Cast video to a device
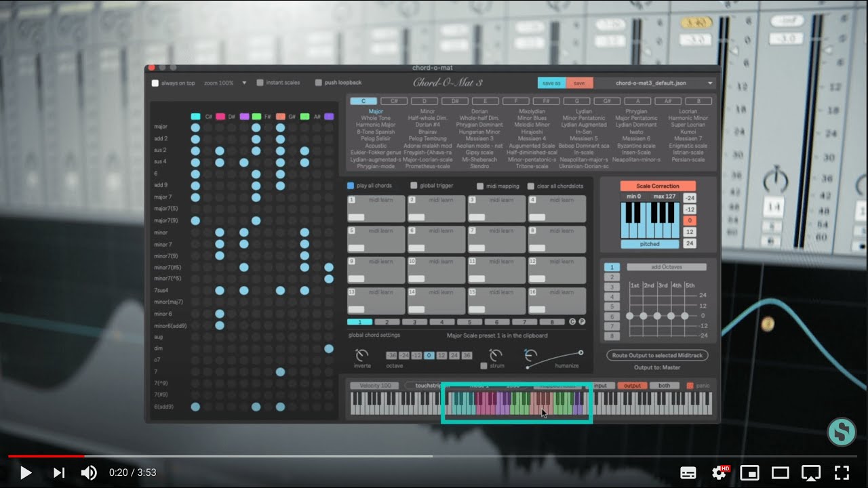868x488 pixels. 811,472
